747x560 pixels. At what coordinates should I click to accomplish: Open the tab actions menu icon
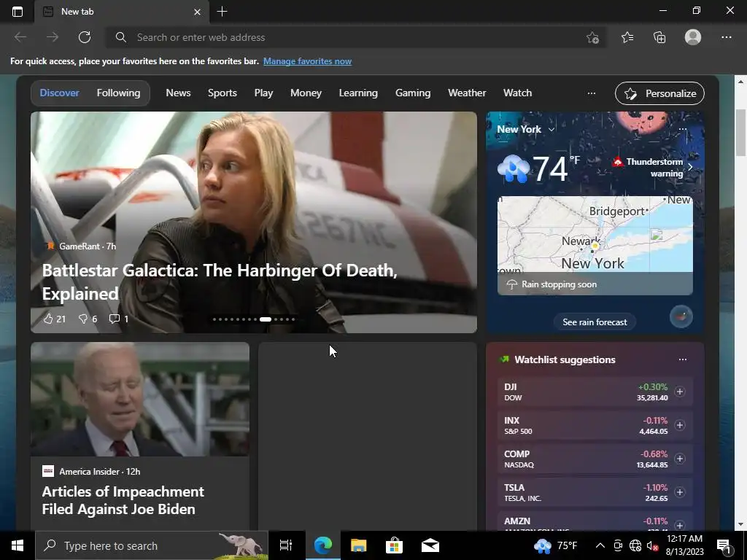point(18,12)
